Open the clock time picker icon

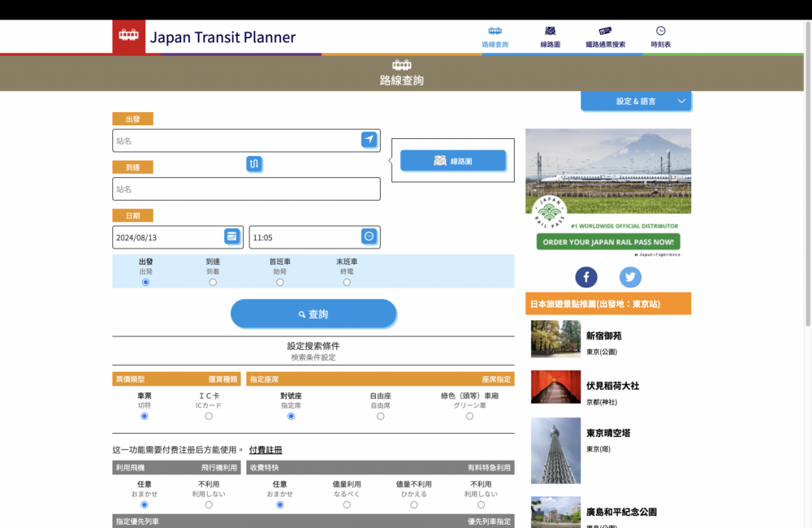pos(369,236)
